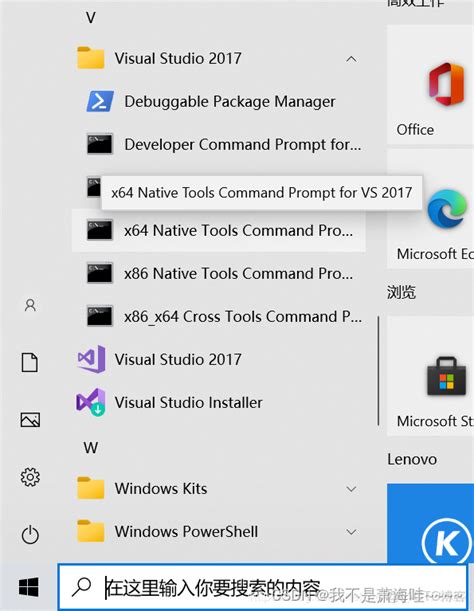The height and width of the screenshot is (611, 474).
Task: Open x86 Native Tools Command Prompt
Action: click(x=218, y=273)
